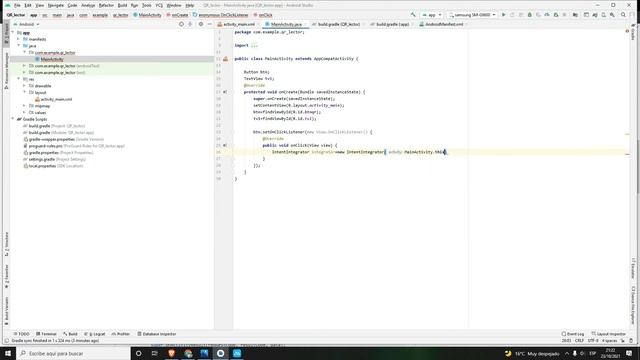Click the UTF-8 encoding status entry
The width and height of the screenshot is (640, 360).
[593, 340]
